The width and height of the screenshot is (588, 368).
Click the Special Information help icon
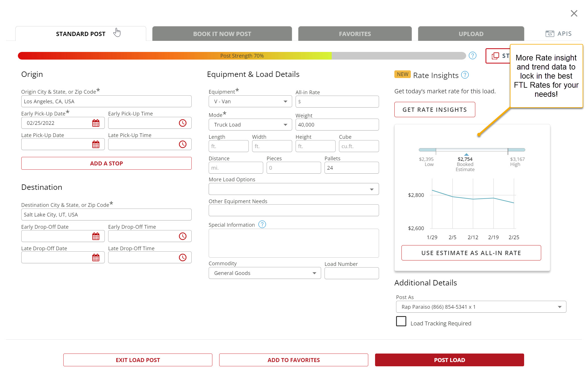click(262, 224)
